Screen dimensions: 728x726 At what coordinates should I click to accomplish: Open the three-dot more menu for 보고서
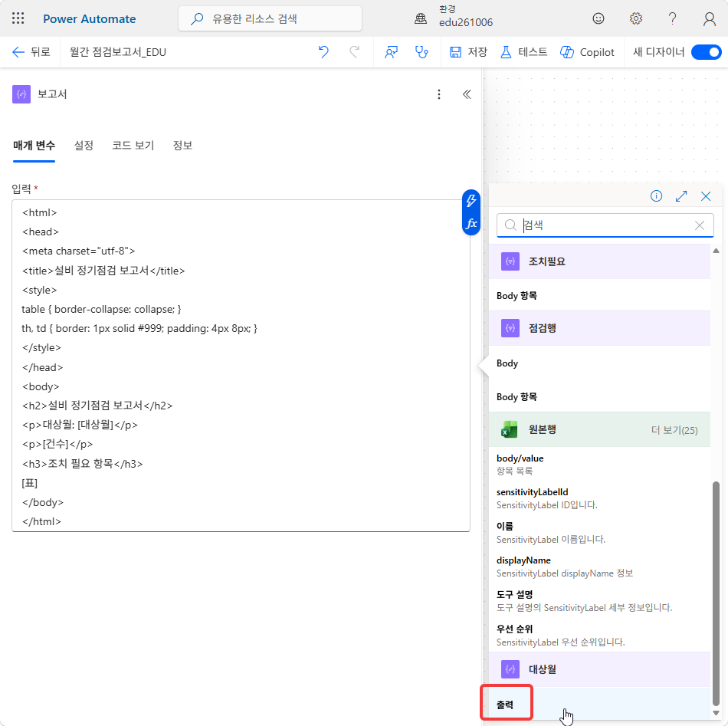tap(439, 94)
